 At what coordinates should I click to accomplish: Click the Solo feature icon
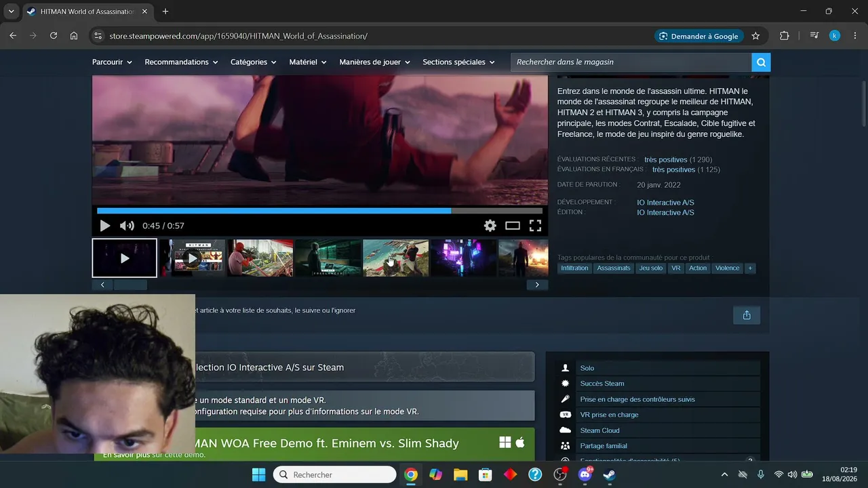point(566,368)
